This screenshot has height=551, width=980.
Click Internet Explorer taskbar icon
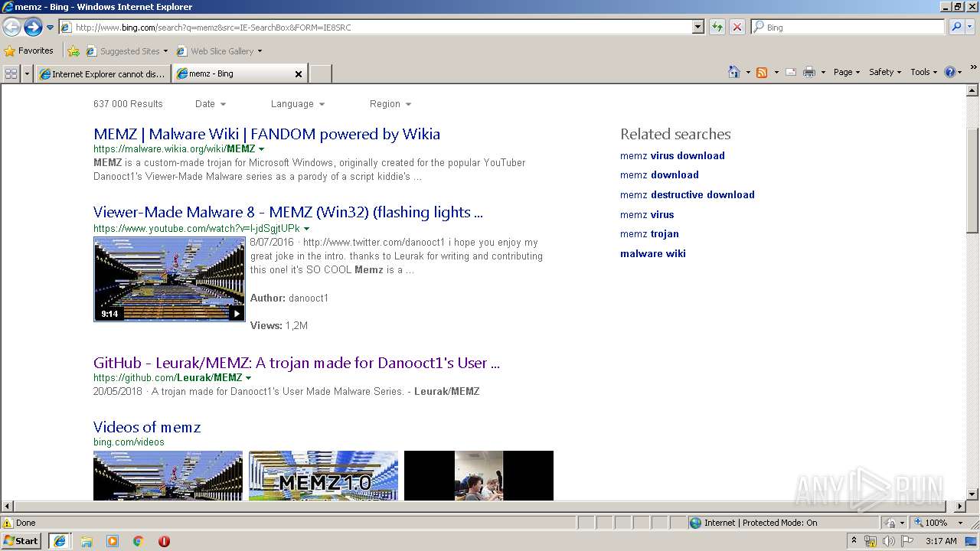click(x=60, y=541)
